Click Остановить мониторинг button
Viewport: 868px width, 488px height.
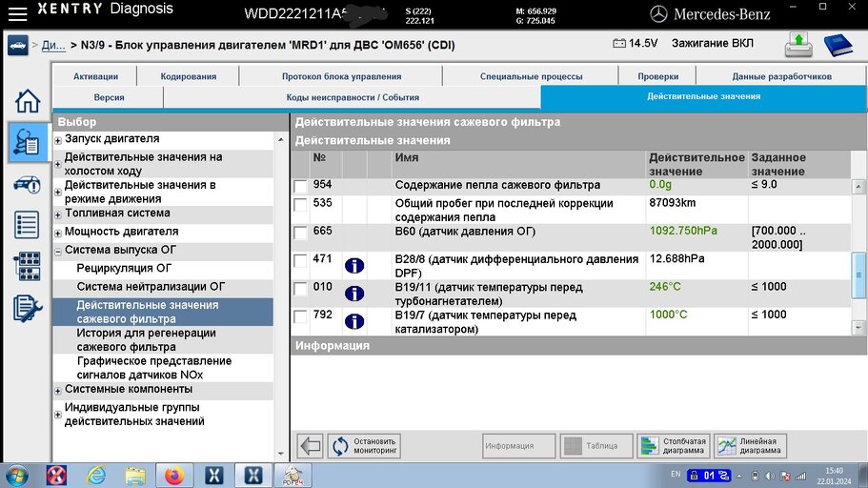pos(364,445)
